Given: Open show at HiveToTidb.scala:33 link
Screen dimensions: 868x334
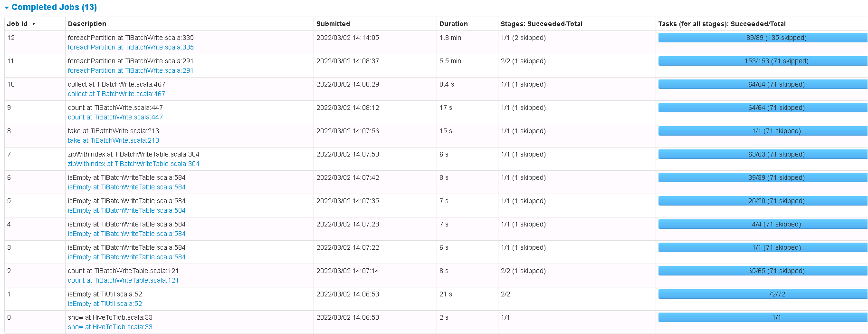Looking at the screenshot, I should pyautogui.click(x=110, y=327).
